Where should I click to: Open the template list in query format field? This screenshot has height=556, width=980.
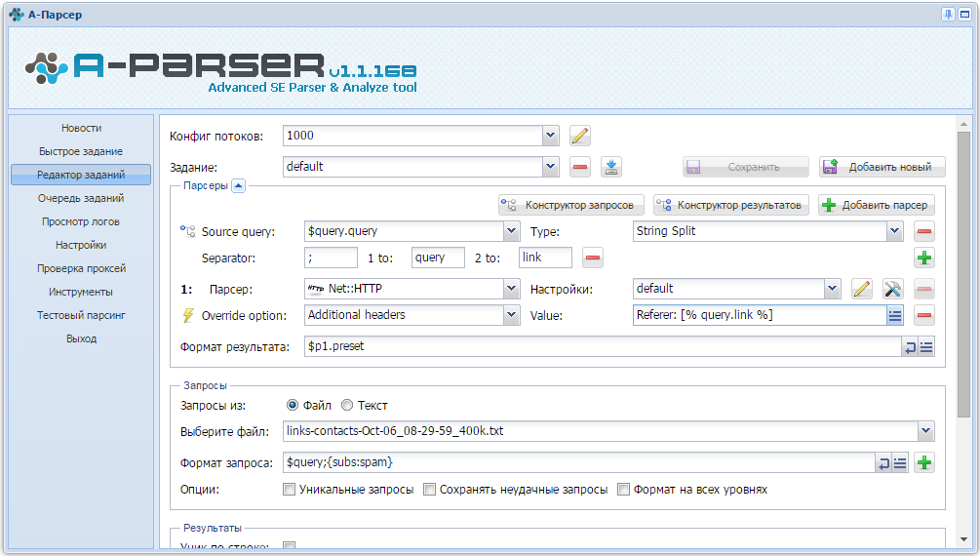[899, 463]
